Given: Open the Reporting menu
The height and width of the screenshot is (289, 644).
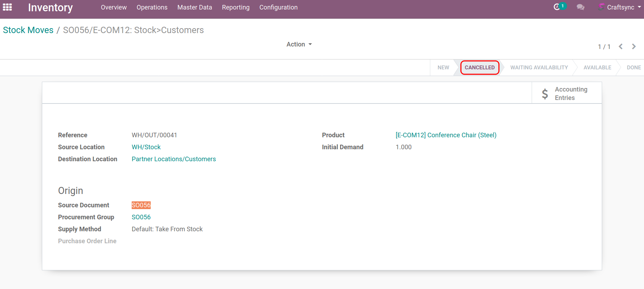Looking at the screenshot, I should tap(236, 7).
